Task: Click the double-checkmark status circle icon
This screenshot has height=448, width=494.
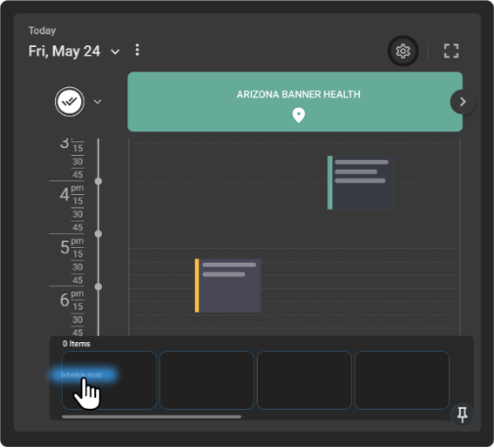Action: (x=70, y=102)
